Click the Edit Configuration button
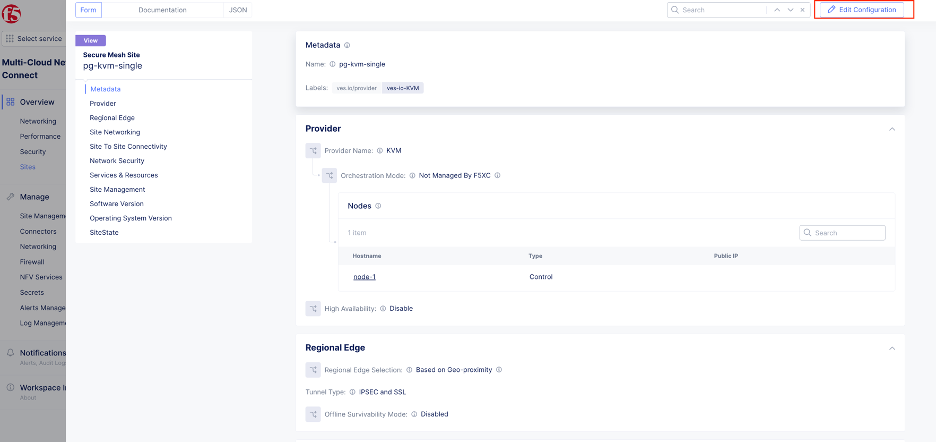This screenshot has width=936, height=442. coord(861,9)
